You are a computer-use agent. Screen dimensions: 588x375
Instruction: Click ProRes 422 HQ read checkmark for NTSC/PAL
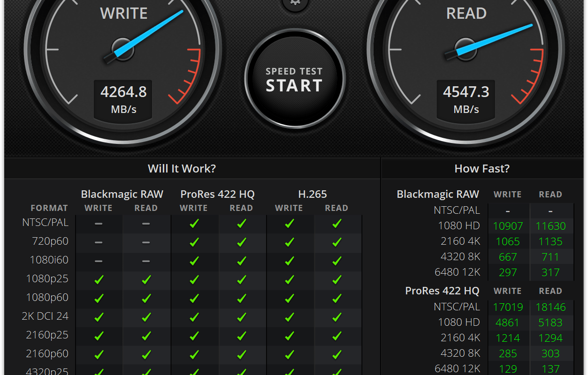241,224
